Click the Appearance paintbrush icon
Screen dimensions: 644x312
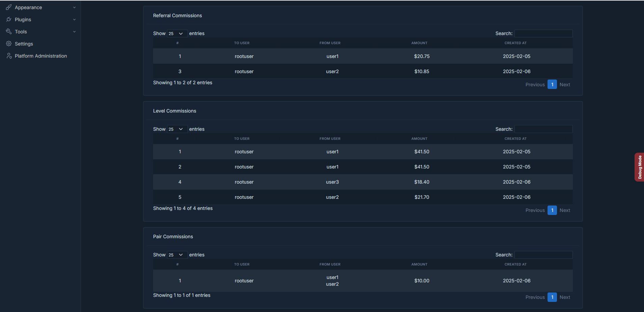coord(9,7)
